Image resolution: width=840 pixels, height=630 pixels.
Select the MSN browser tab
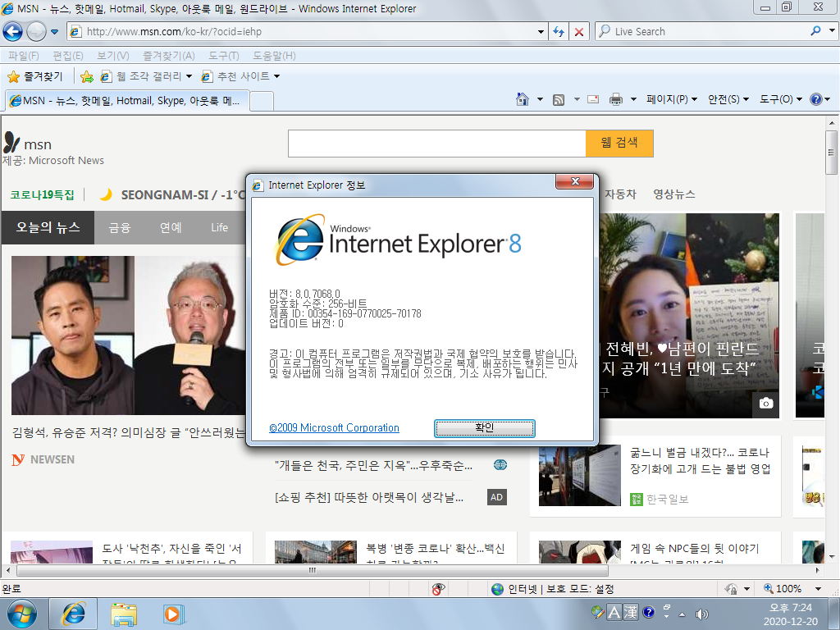(x=127, y=101)
